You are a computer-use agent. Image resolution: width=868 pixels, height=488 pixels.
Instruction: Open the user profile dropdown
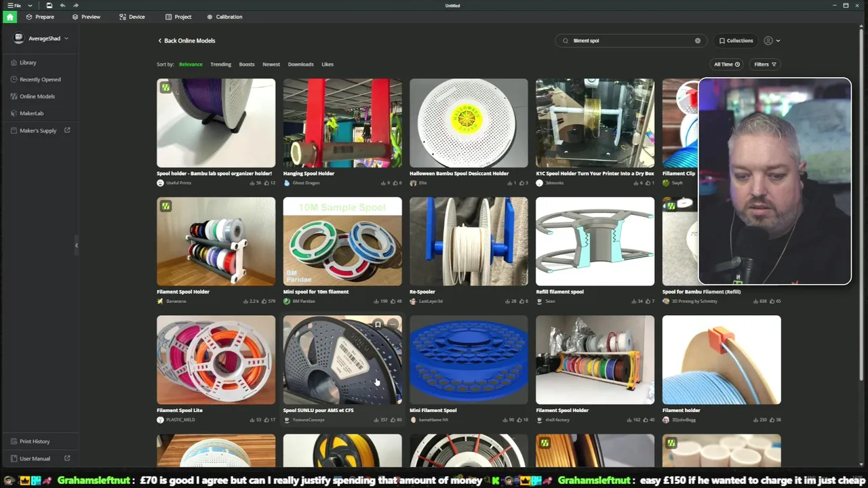(x=772, y=41)
